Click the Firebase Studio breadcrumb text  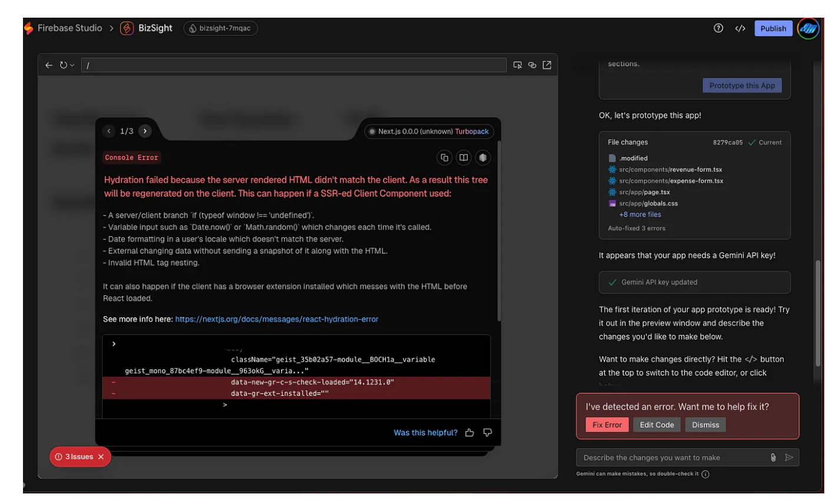pos(70,28)
